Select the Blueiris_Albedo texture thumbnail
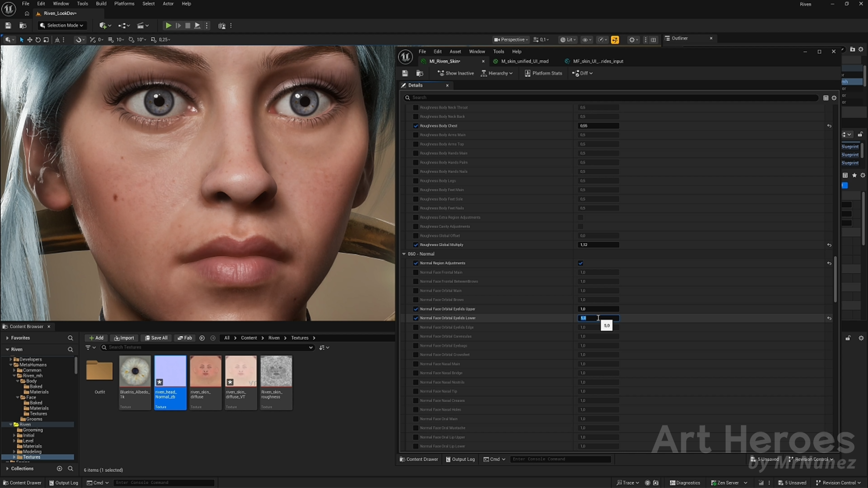868x488 pixels. 135,382
